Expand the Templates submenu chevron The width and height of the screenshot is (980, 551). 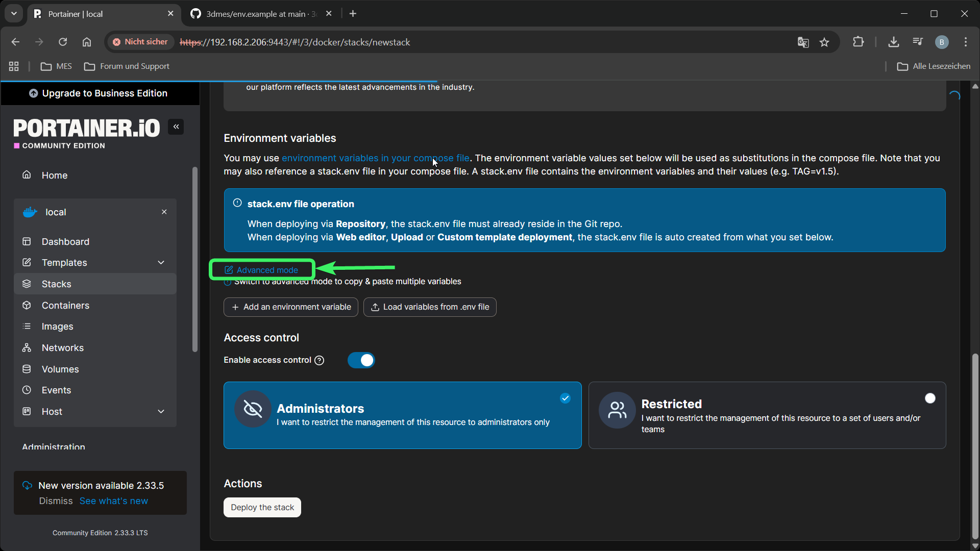click(161, 262)
